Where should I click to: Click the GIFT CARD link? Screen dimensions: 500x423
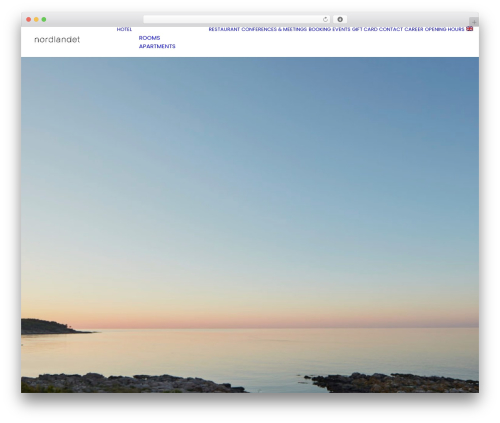click(365, 29)
